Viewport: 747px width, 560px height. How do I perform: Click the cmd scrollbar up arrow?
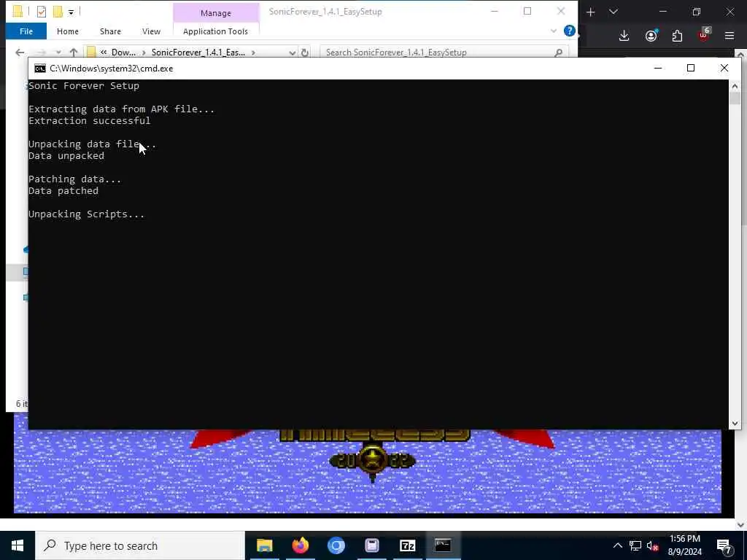pyautogui.click(x=735, y=86)
